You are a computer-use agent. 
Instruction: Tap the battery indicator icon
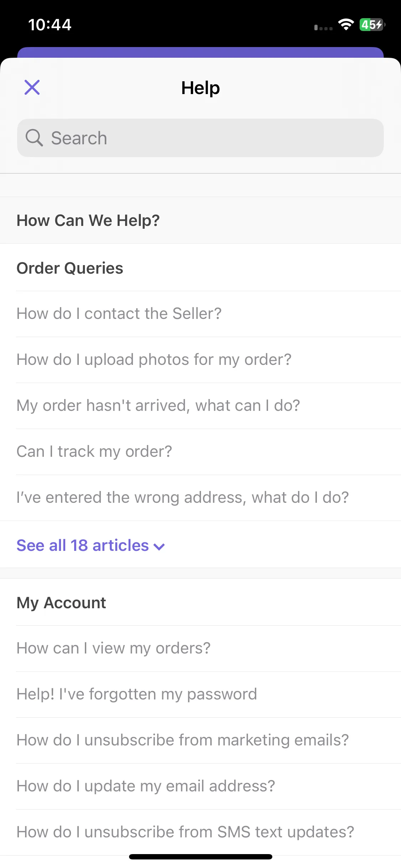(372, 25)
